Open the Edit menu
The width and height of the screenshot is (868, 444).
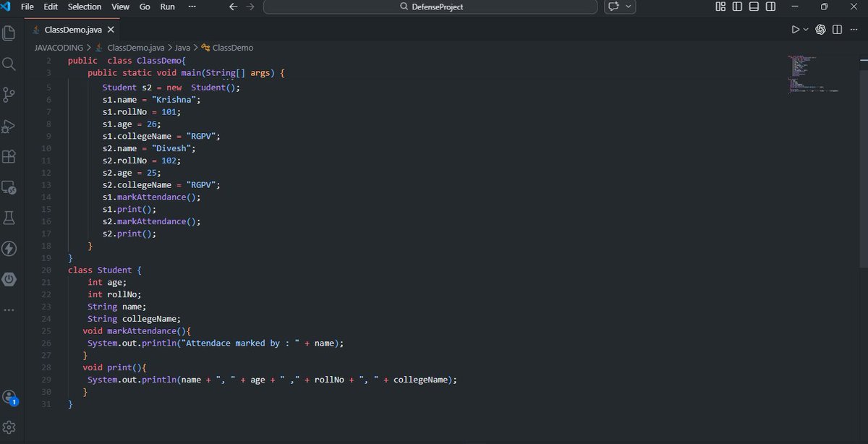click(x=51, y=7)
